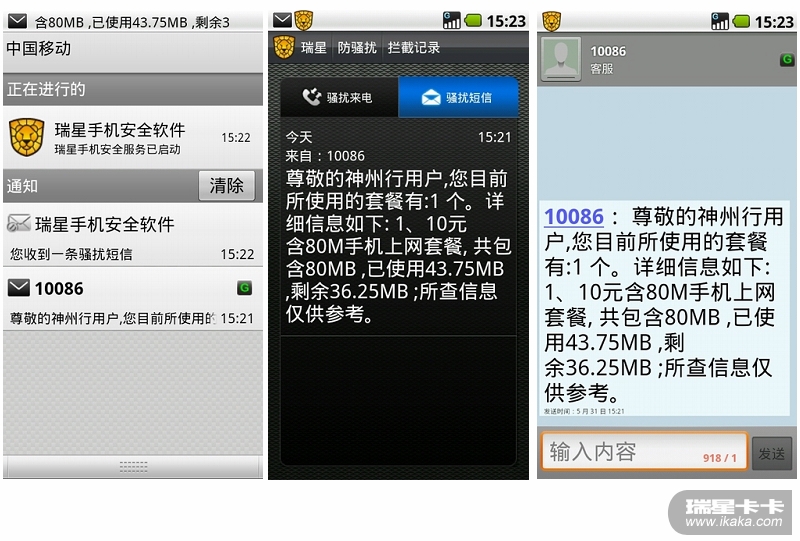This screenshot has width=800, height=541.
Task: Open 10086 客服 contact avatar
Action: 561,59
